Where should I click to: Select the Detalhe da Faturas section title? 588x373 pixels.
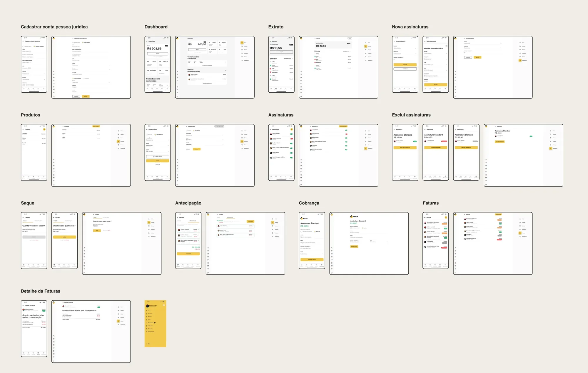41,291
